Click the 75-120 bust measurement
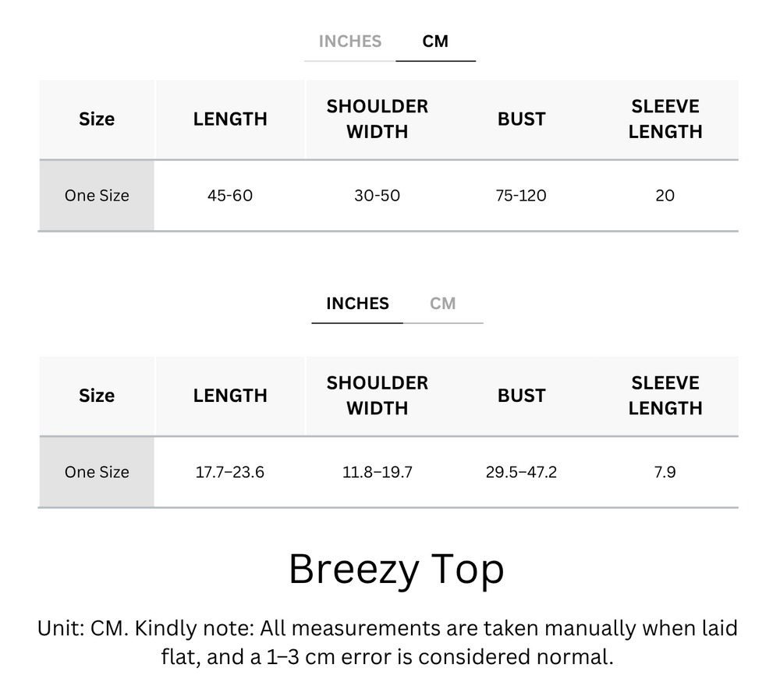Image resolution: width=780 pixels, height=700 pixels. 521,195
